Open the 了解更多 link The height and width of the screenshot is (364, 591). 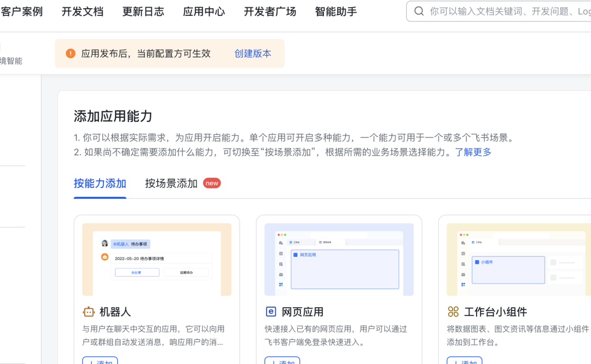pyautogui.click(x=473, y=152)
